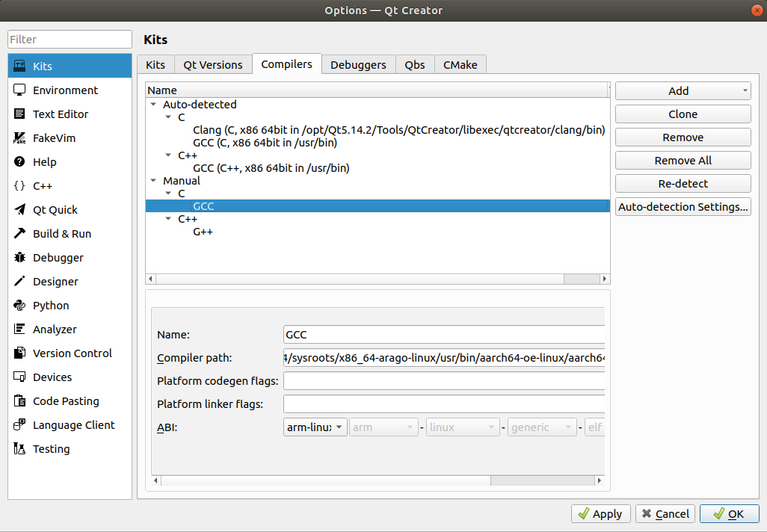Viewport: 767px width, 532px height.
Task: Collapse the Auto-detected tree group
Action: pos(154,105)
